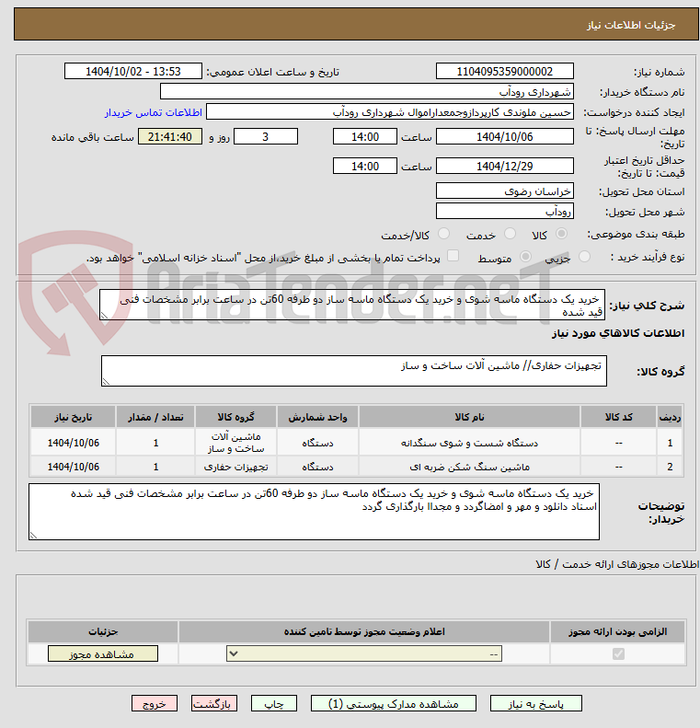Click the رودآب delivery city field
The height and width of the screenshot is (728, 700).
point(505,211)
